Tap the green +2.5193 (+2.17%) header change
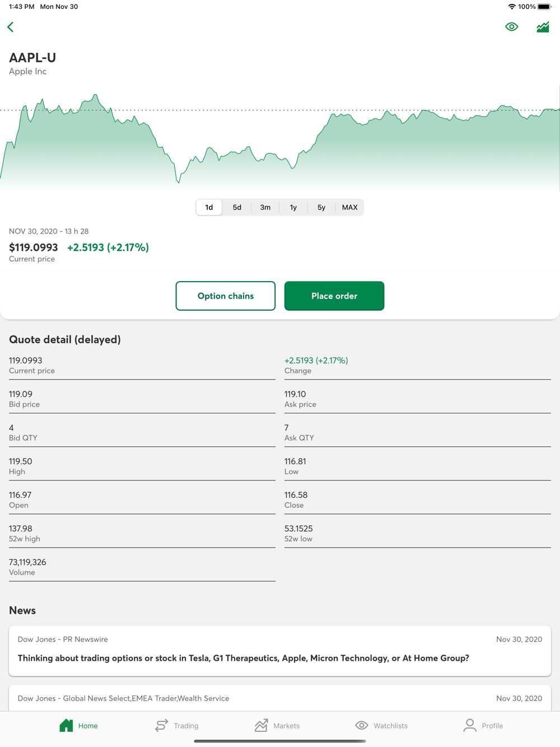This screenshot has width=560, height=747. [108, 248]
